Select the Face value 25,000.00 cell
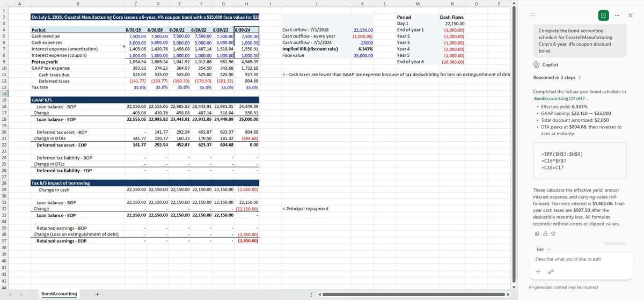This screenshot has height=300, width=644. 363,55
